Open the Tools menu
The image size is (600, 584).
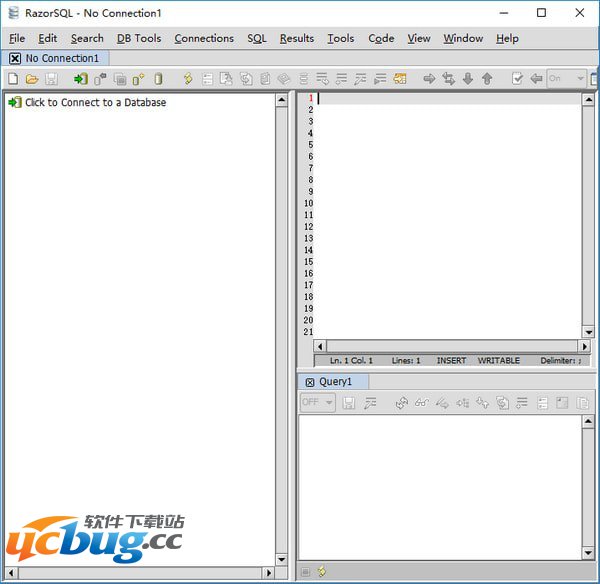[341, 38]
